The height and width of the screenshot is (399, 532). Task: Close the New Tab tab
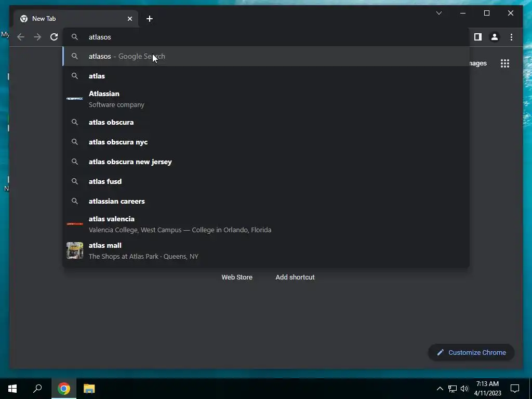(129, 19)
